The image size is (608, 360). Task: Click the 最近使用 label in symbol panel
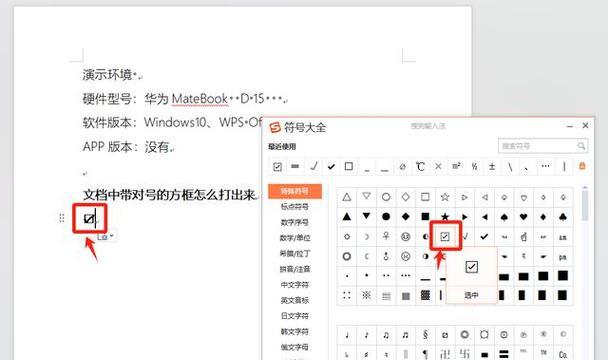[282, 147]
